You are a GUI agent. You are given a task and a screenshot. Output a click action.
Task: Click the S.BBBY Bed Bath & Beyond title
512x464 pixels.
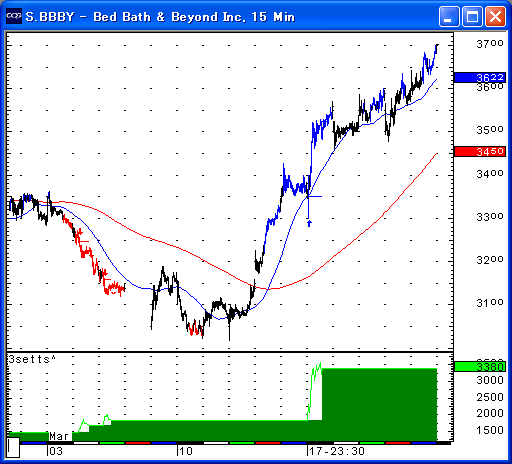click(x=160, y=17)
